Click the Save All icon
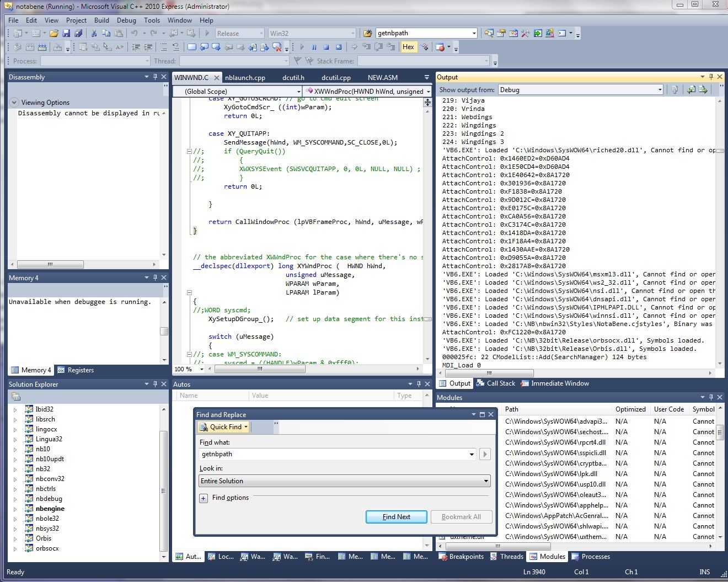This screenshot has height=582, width=728. pyautogui.click(x=78, y=33)
